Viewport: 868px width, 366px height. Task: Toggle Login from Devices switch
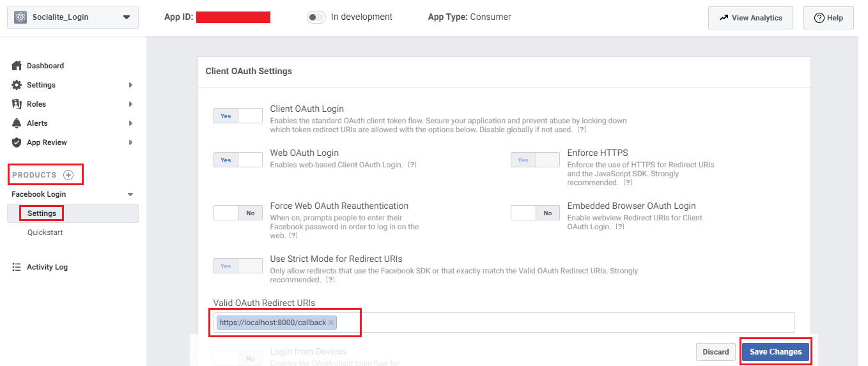238,358
